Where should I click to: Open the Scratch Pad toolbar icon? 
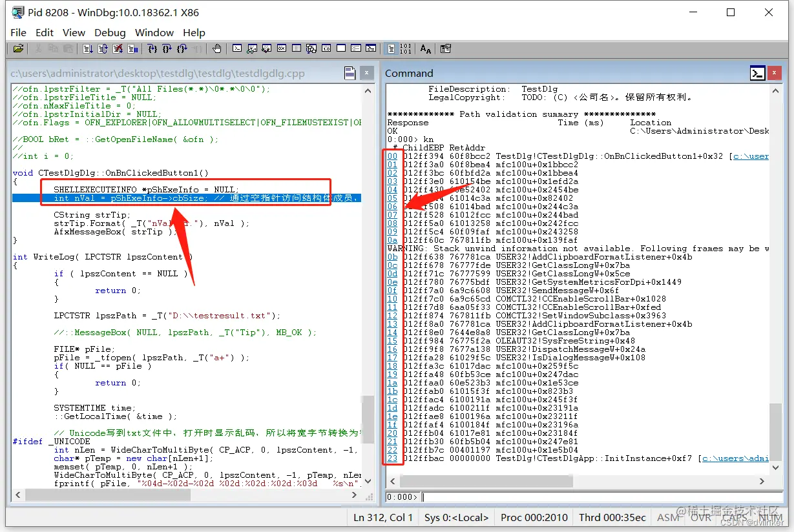point(341,48)
